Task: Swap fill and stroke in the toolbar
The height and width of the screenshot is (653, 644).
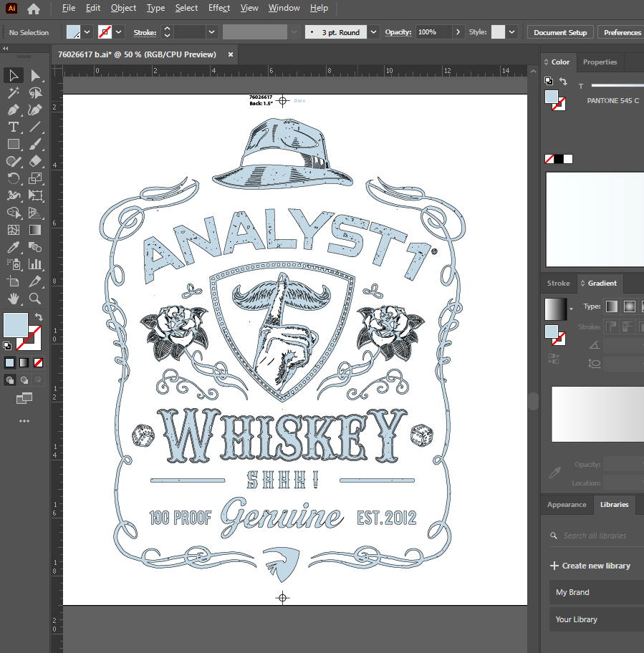Action: point(39,316)
